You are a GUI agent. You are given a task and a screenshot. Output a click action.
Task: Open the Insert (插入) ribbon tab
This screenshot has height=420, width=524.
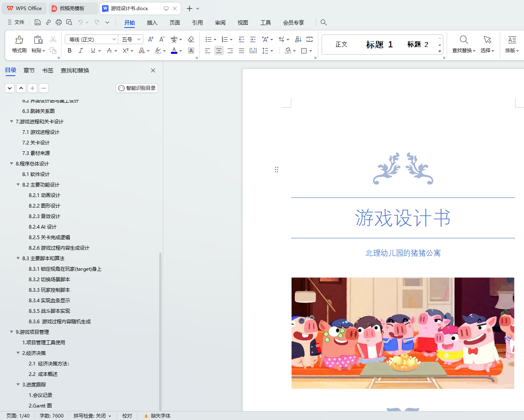(152, 23)
